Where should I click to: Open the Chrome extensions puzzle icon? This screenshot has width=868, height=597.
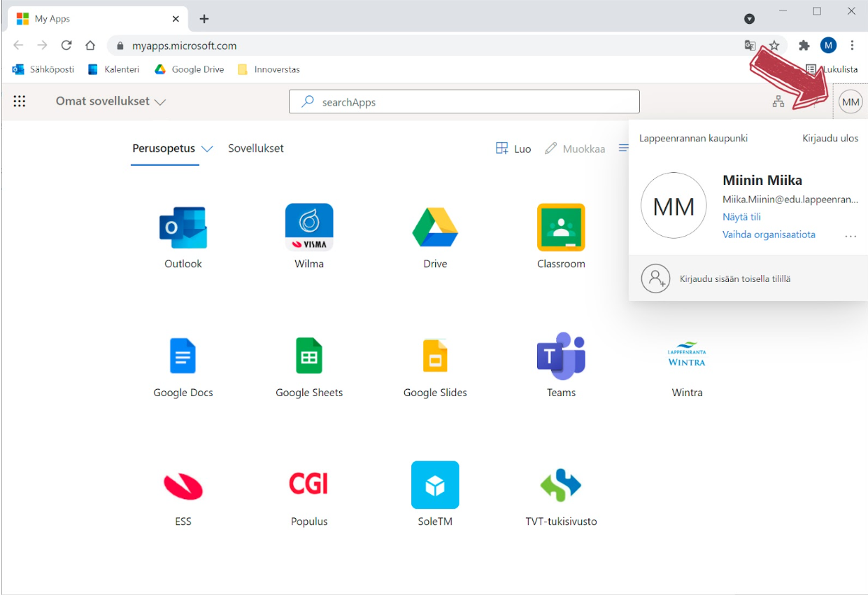(x=804, y=45)
